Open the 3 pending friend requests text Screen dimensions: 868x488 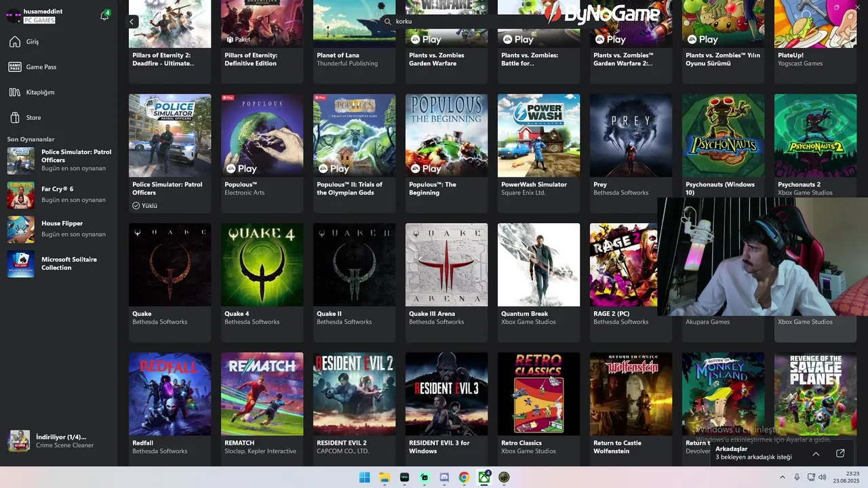click(x=753, y=457)
